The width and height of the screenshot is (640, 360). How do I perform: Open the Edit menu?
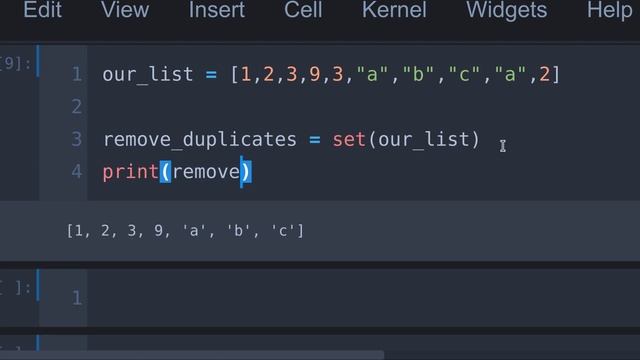[42, 10]
